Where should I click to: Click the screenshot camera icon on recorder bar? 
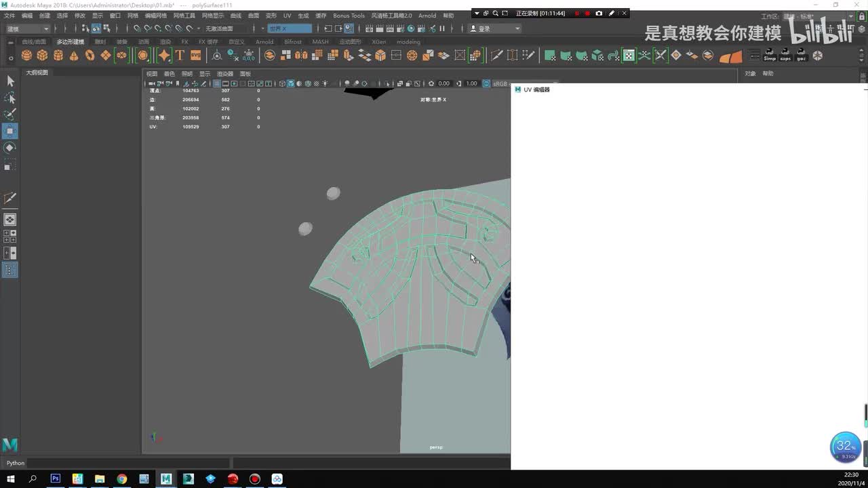pyautogui.click(x=599, y=13)
